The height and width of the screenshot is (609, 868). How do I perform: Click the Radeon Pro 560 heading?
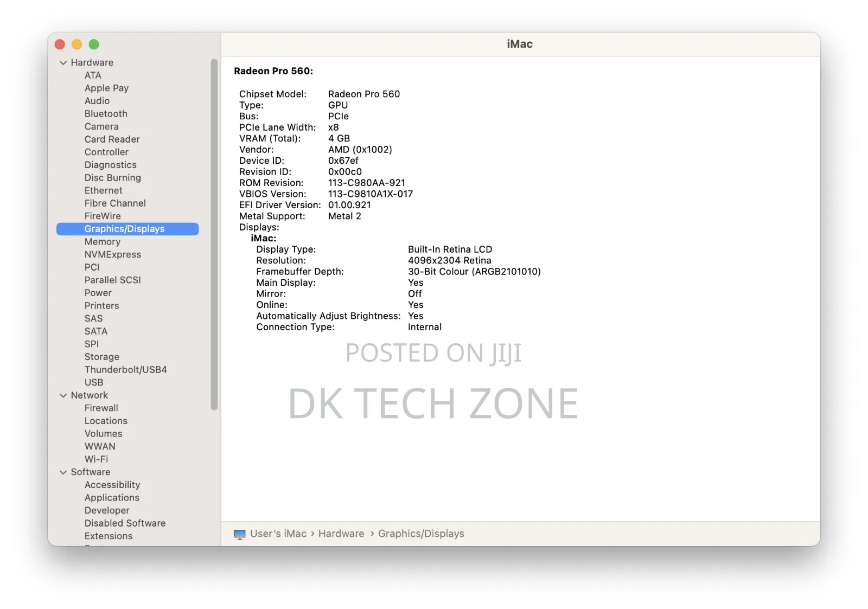click(x=273, y=71)
